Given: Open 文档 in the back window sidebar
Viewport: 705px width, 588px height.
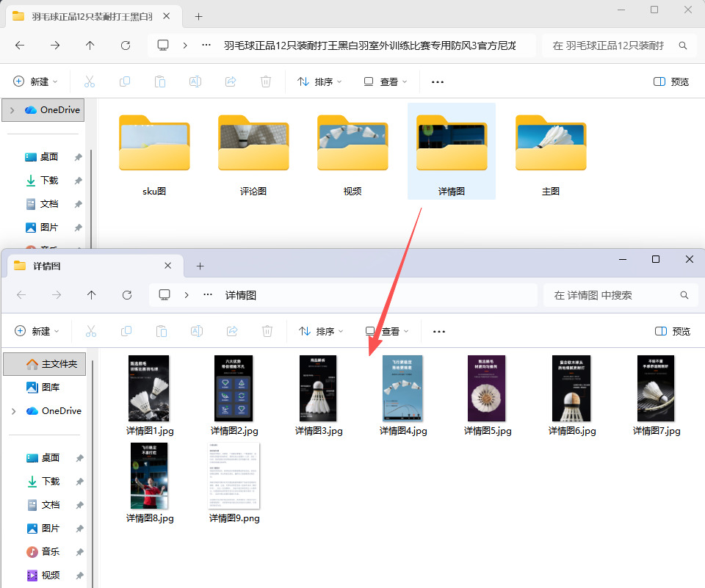Looking at the screenshot, I should pyautogui.click(x=42, y=204).
